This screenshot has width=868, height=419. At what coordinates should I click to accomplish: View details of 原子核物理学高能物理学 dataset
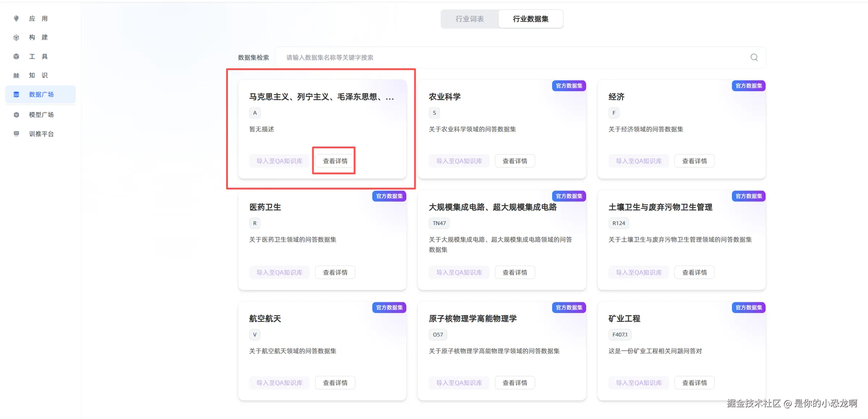pyautogui.click(x=515, y=383)
